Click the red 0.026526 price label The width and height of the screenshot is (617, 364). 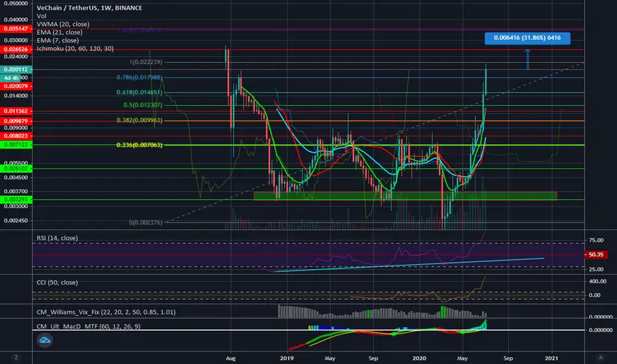pos(16,49)
